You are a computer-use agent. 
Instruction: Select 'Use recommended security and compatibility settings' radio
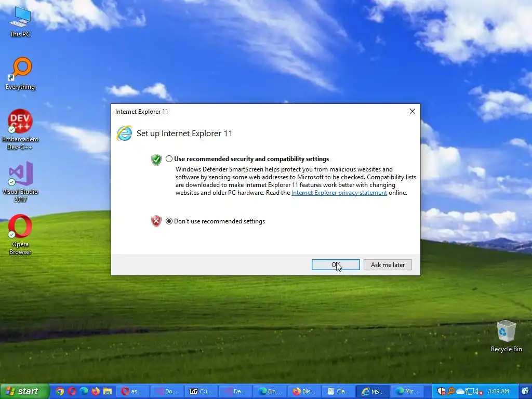(169, 159)
